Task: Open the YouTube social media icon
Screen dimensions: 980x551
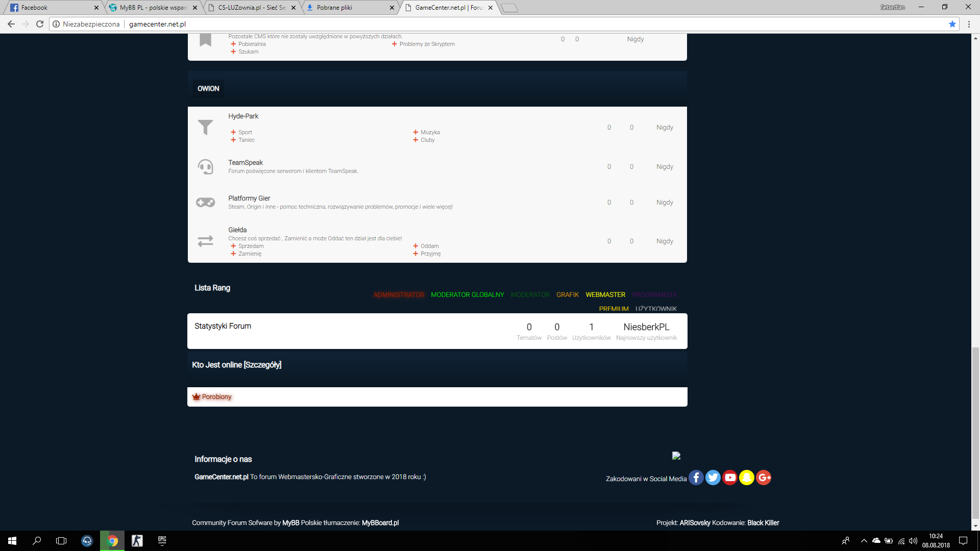Action: 730,478
